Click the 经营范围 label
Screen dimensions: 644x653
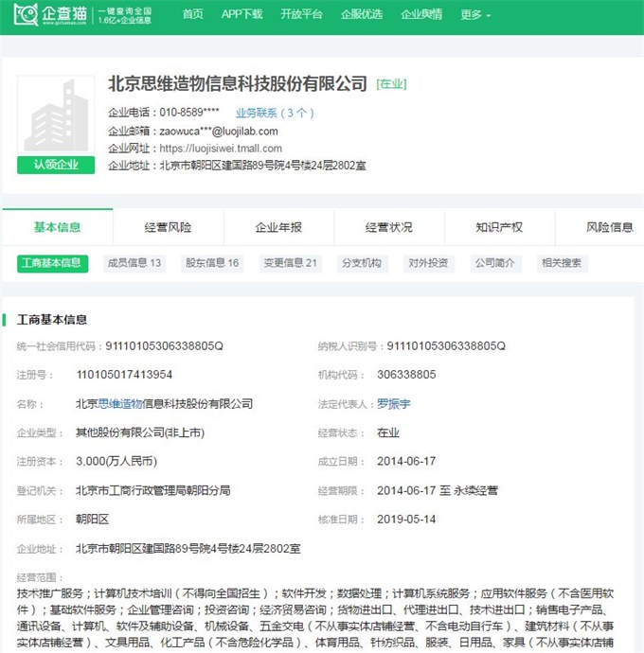point(39,577)
